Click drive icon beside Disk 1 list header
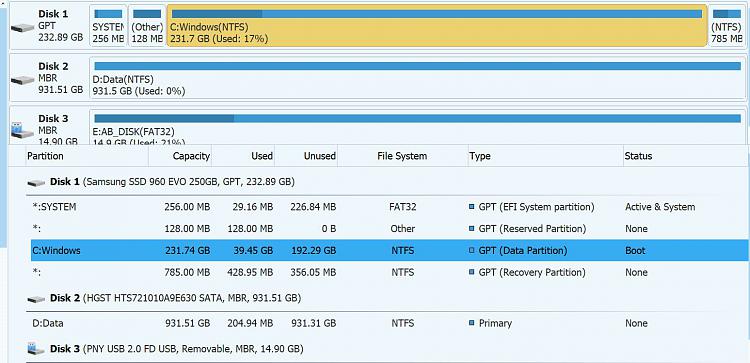 (36, 183)
